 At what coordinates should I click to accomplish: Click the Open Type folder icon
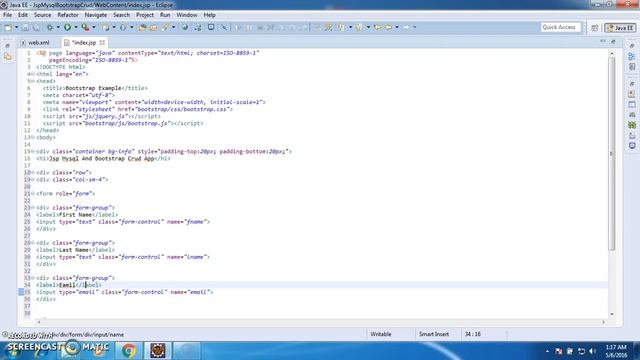142,27
